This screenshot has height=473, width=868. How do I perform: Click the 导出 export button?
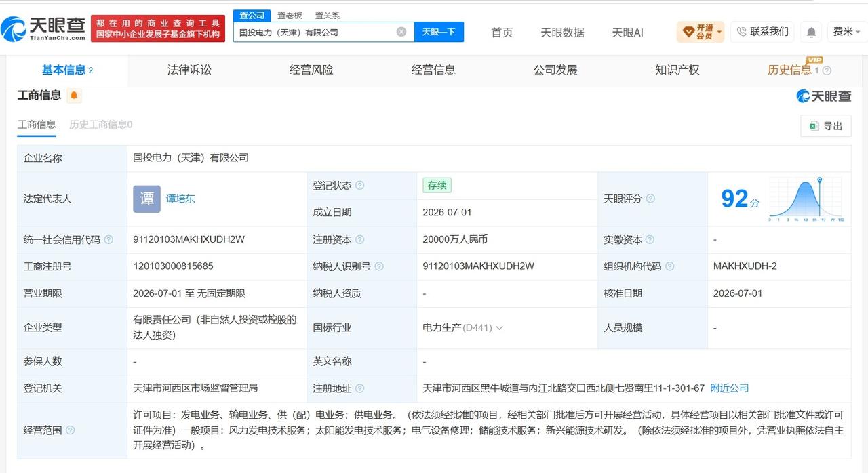click(x=826, y=125)
